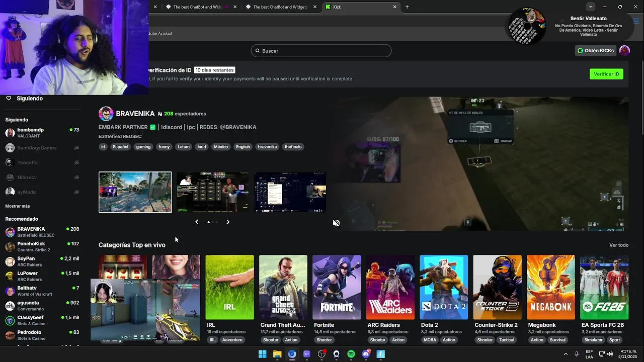Select the third featured stream thumbnail
This screenshot has width=644, height=362.
click(290, 192)
